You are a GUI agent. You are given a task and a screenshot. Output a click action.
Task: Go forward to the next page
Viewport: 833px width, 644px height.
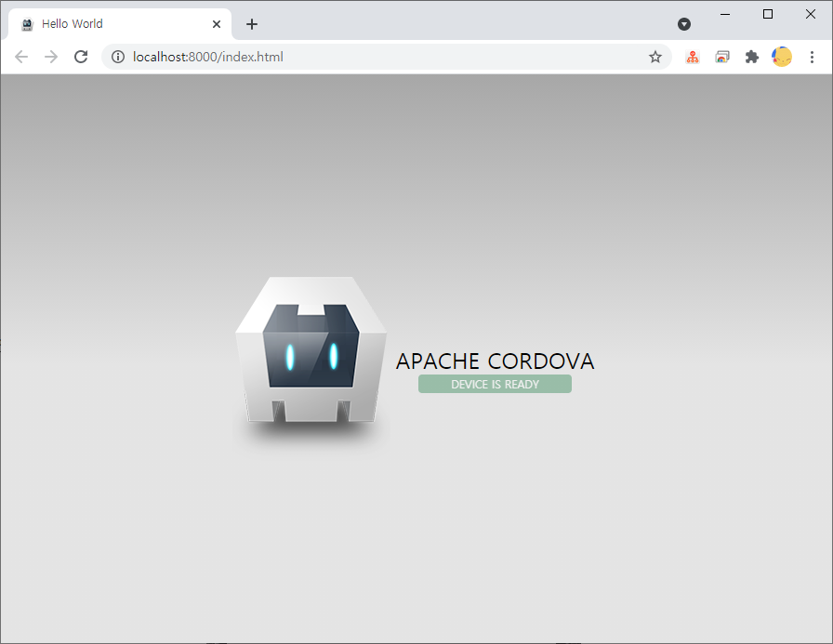(51, 57)
